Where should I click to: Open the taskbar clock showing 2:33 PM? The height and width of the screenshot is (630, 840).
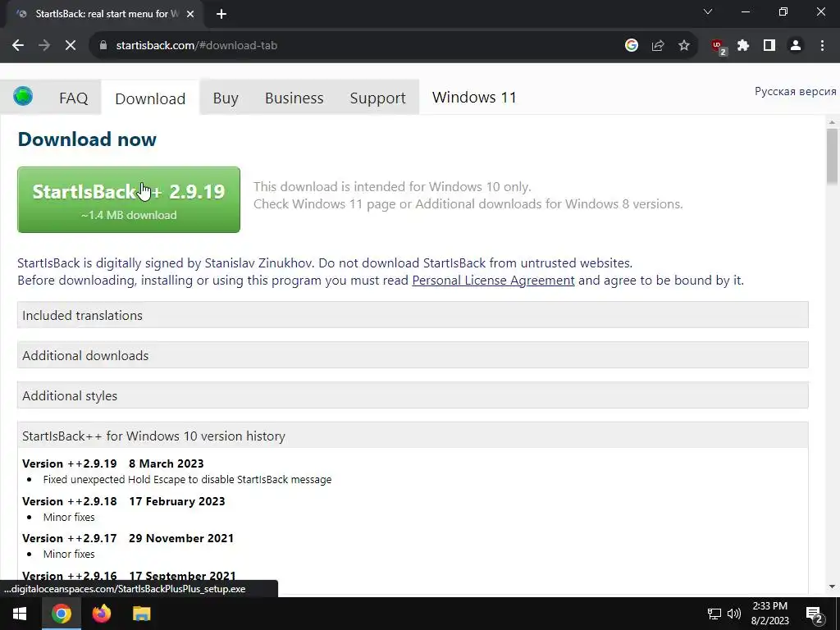[769, 614]
